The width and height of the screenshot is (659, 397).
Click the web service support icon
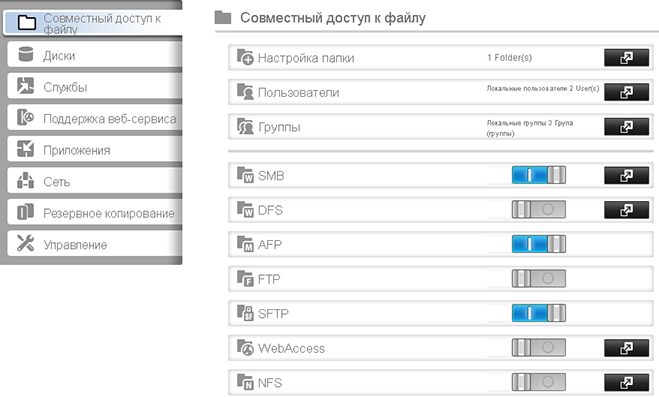[x=25, y=117]
